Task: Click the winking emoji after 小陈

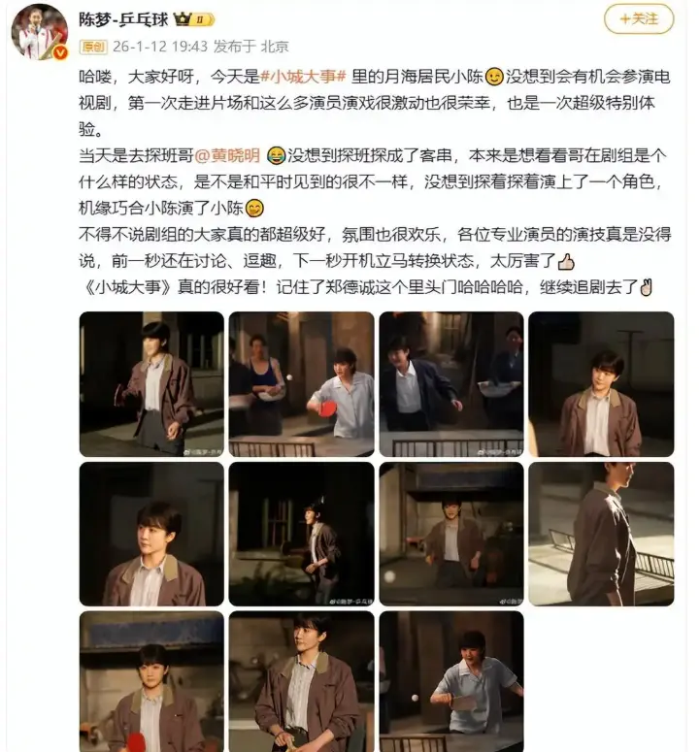Action: 494,77
